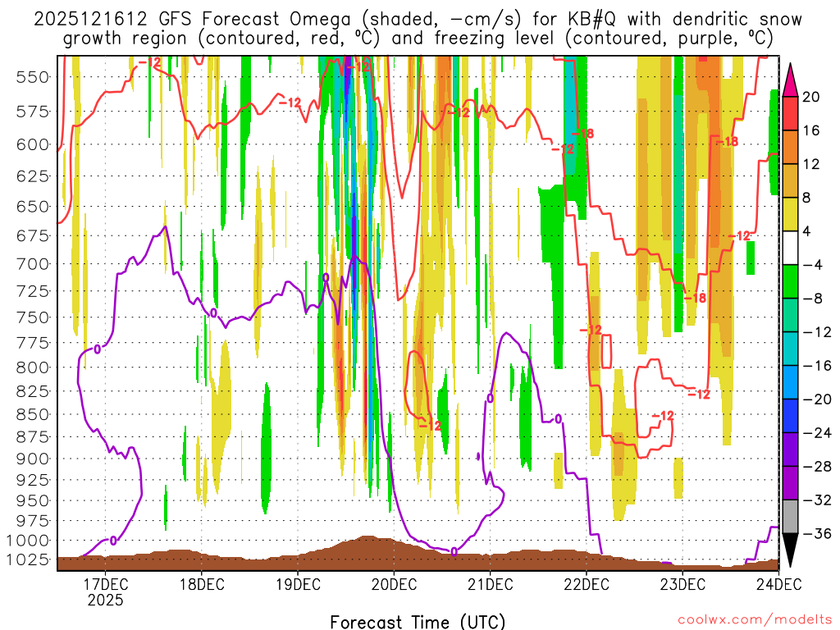Click the legend value '-32'
840x630 pixels.
(x=817, y=500)
